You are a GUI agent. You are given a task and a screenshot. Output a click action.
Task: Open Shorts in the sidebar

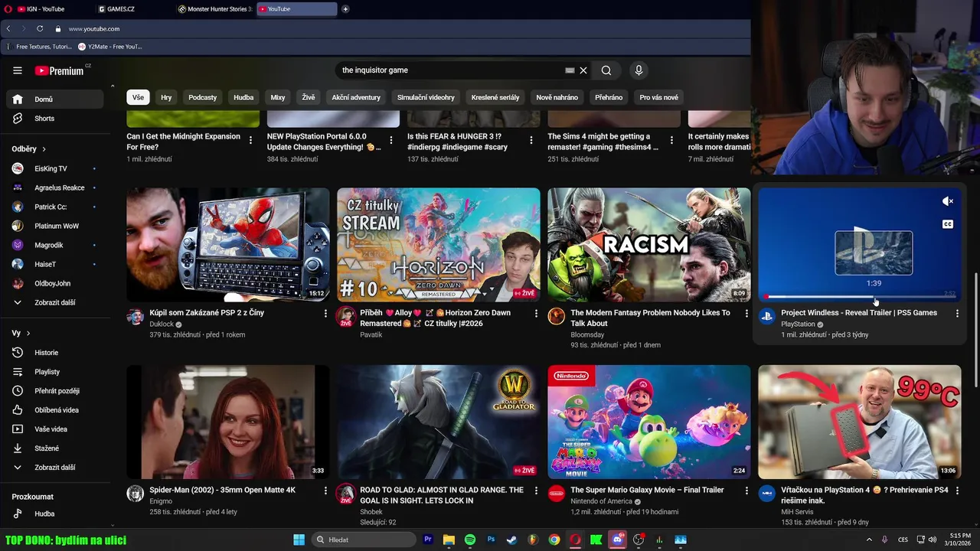pyautogui.click(x=54, y=119)
